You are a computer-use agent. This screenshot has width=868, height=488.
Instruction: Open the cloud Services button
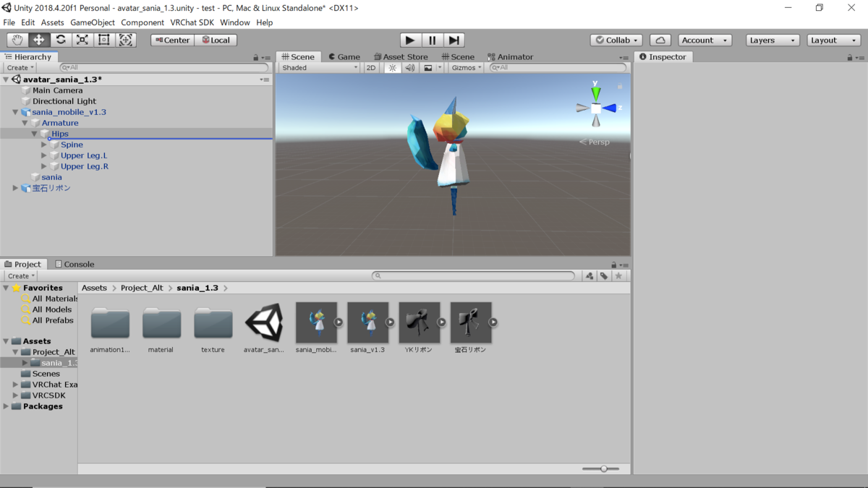660,40
